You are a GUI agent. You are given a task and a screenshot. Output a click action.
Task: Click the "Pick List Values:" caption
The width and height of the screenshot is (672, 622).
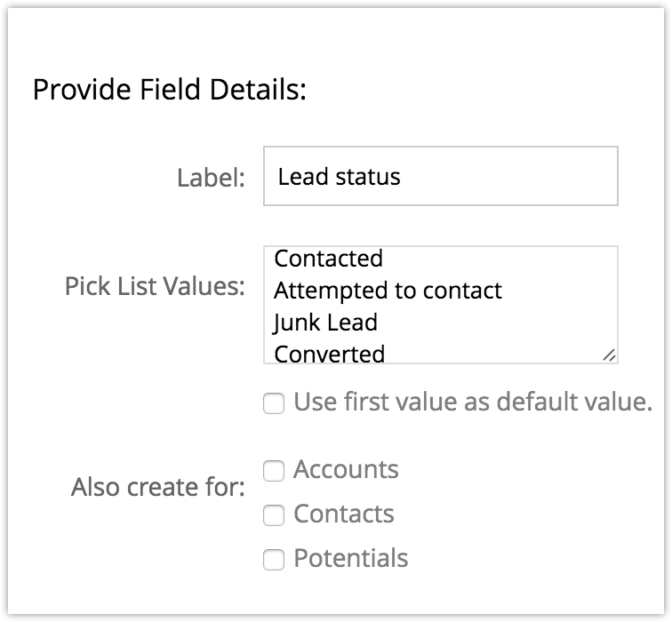coord(155,287)
